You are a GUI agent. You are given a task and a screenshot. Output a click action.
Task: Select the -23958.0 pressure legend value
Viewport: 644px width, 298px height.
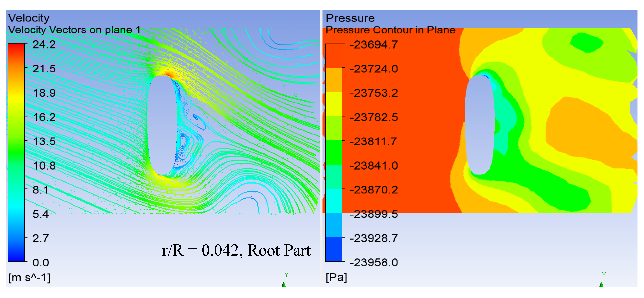point(374,263)
